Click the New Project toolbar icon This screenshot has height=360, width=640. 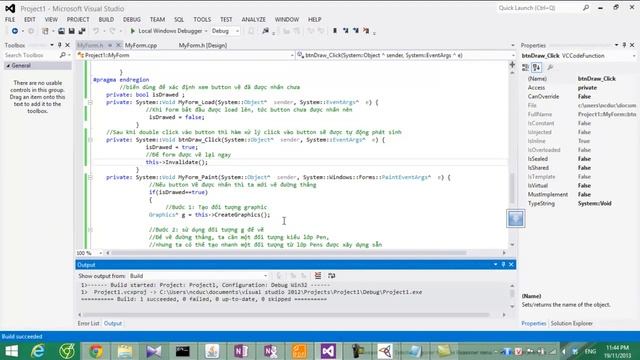[45, 31]
